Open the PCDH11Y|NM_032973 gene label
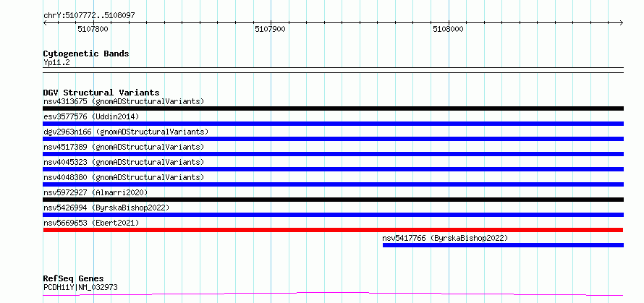Image resolution: width=644 pixels, height=303 pixels. tap(80, 287)
